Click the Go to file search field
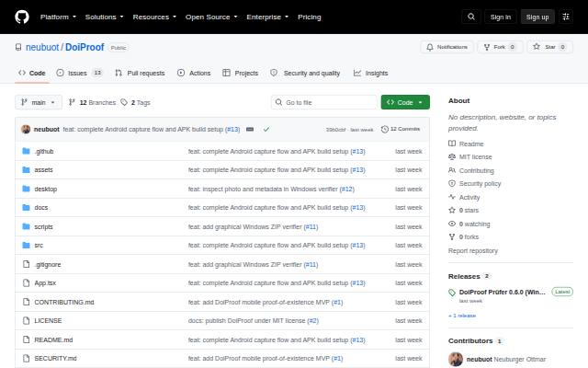588x368 pixels. 324,102
